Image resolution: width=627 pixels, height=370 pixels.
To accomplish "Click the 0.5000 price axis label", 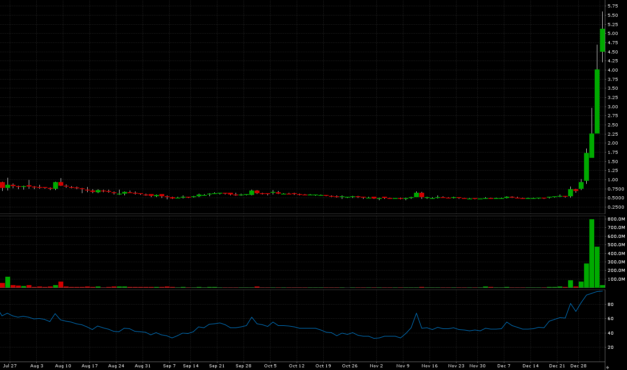I will pyautogui.click(x=615, y=198).
